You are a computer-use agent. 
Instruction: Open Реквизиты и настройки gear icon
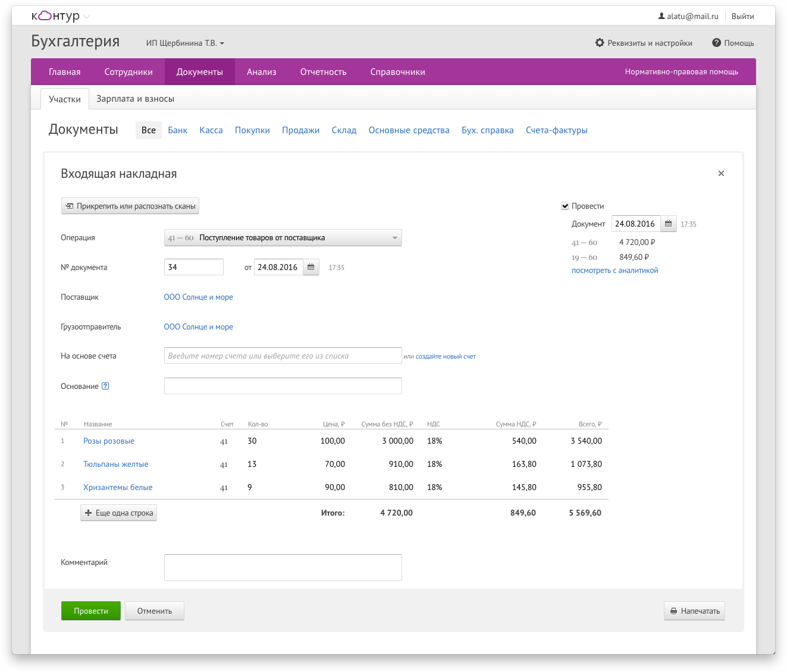600,43
